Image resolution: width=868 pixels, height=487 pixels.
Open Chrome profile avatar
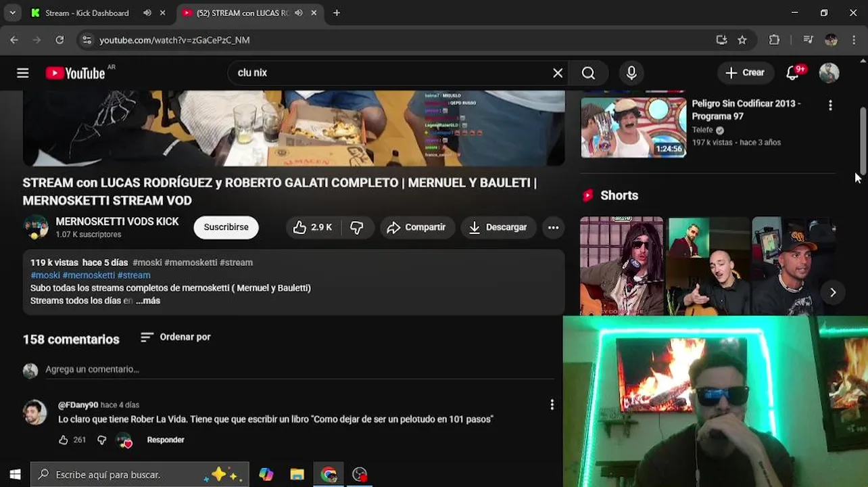(x=831, y=40)
